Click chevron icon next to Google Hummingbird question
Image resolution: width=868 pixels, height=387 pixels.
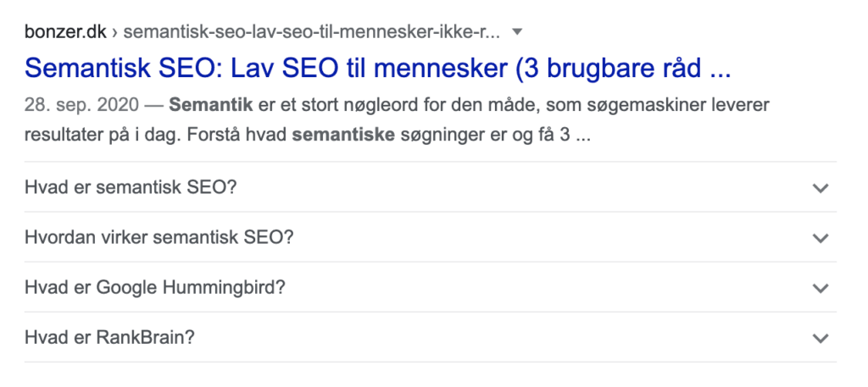(x=820, y=287)
